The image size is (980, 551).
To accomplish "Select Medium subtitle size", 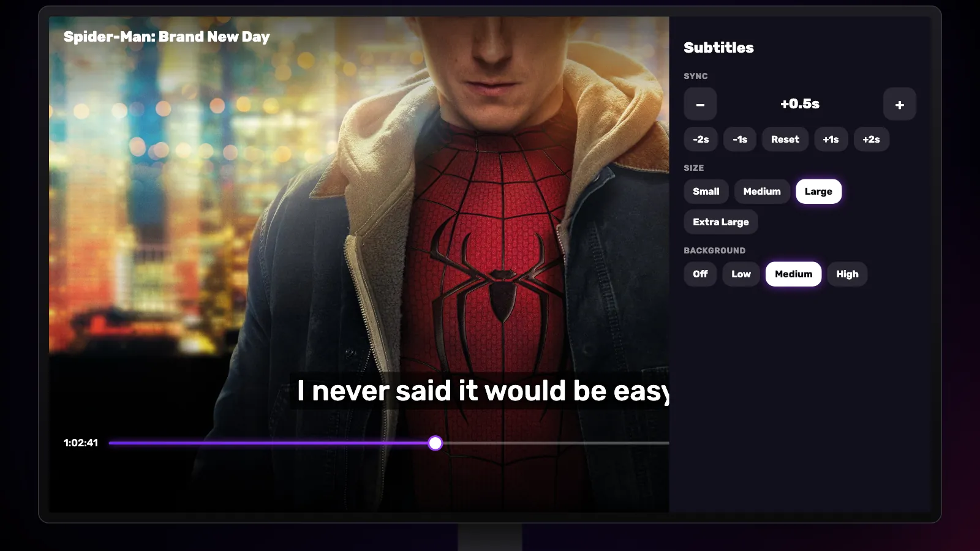I will point(762,192).
